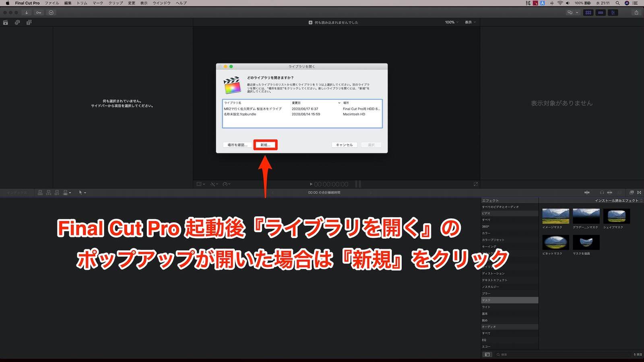Select カラープリセット effects category
Screen dimensions: 644x362
(x=510, y=240)
